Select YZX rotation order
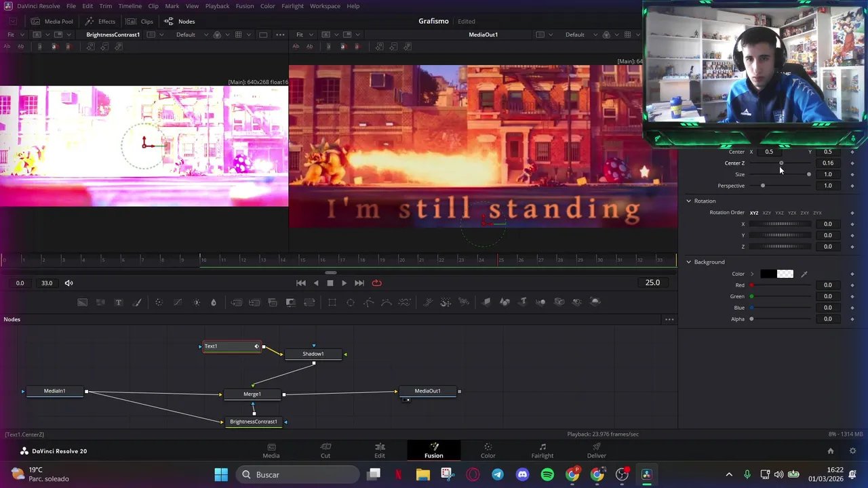 click(792, 213)
